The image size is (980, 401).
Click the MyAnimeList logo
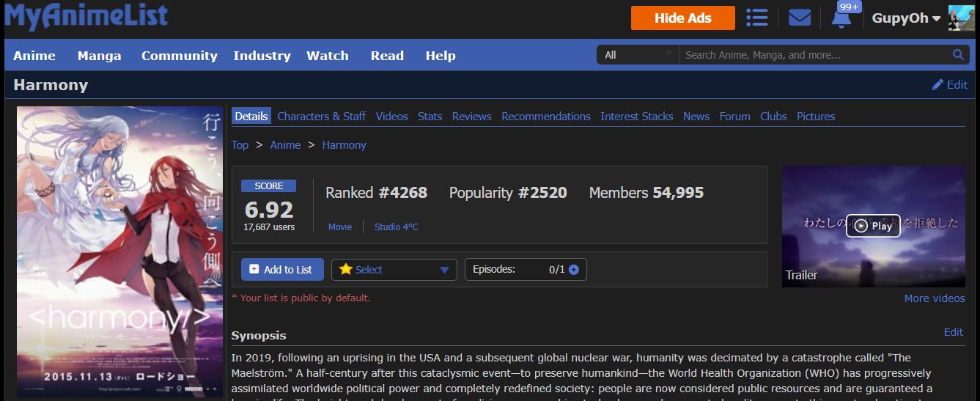86,16
